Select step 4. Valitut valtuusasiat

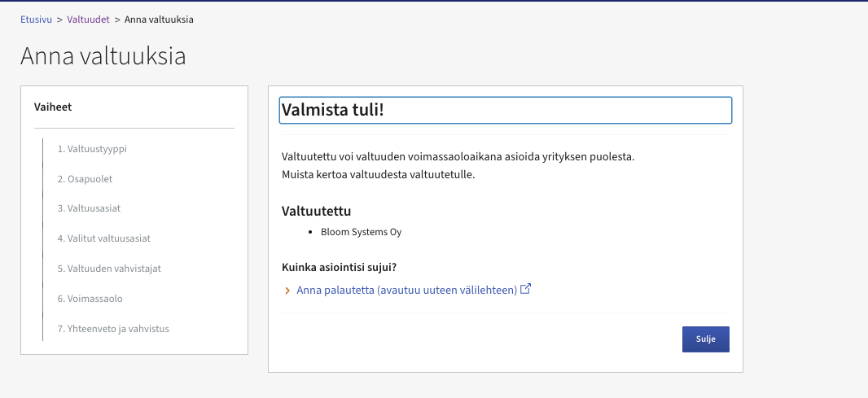click(x=103, y=238)
